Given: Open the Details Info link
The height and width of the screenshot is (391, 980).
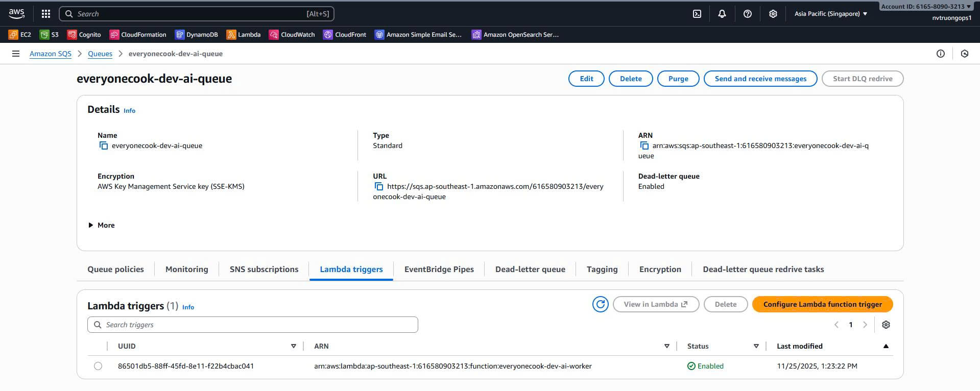Looking at the screenshot, I should (x=129, y=110).
